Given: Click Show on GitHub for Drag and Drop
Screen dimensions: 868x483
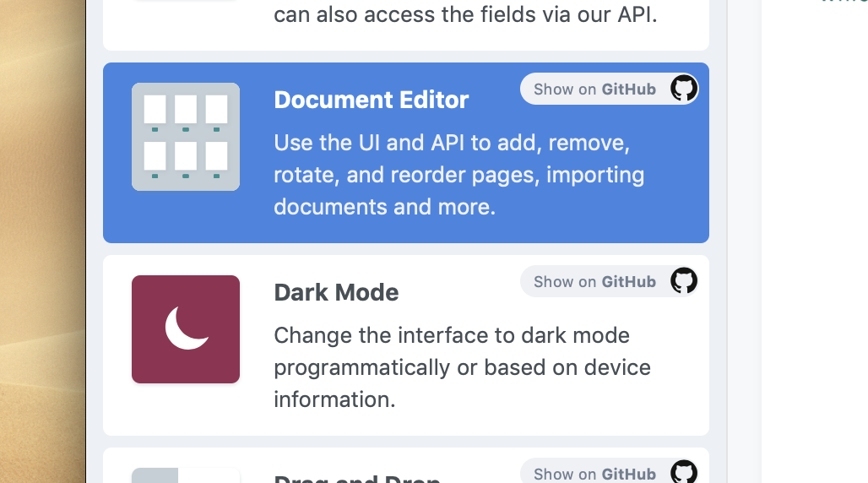Looking at the screenshot, I should pos(609,471).
